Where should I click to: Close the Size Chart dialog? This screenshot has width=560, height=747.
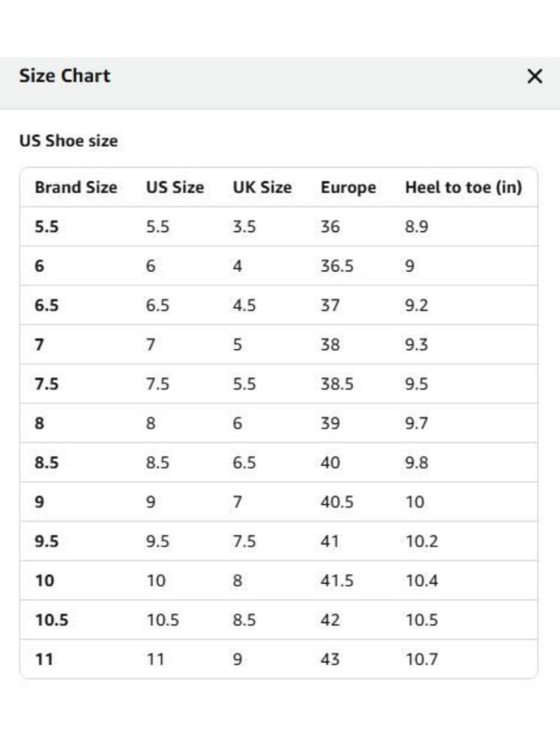pyautogui.click(x=535, y=76)
